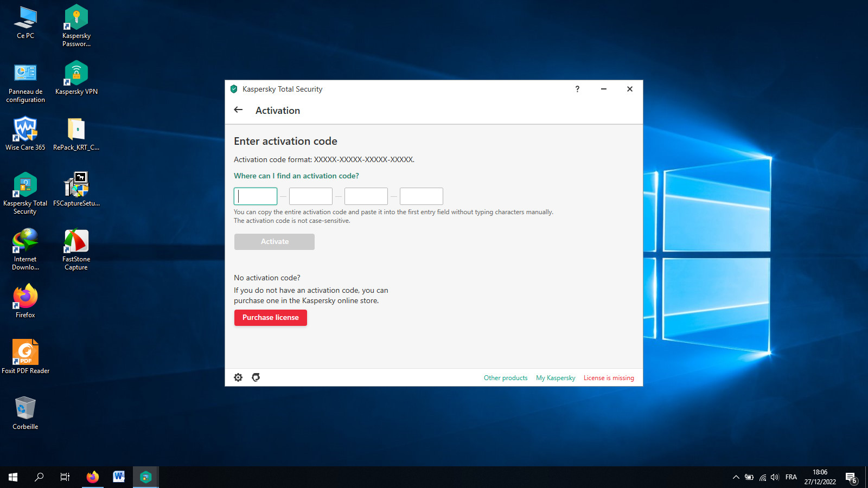Switch to Word in taskbar
This screenshot has width=868, height=488.
tap(119, 477)
